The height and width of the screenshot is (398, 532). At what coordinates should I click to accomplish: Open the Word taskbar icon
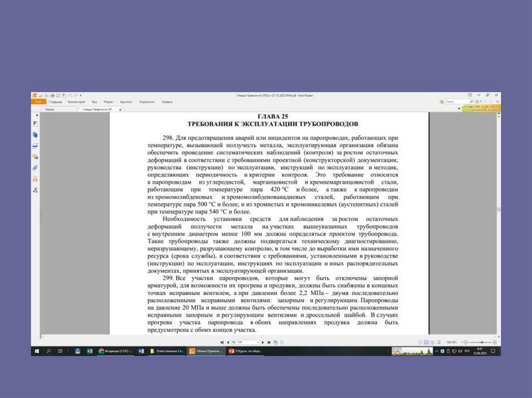[141, 351]
